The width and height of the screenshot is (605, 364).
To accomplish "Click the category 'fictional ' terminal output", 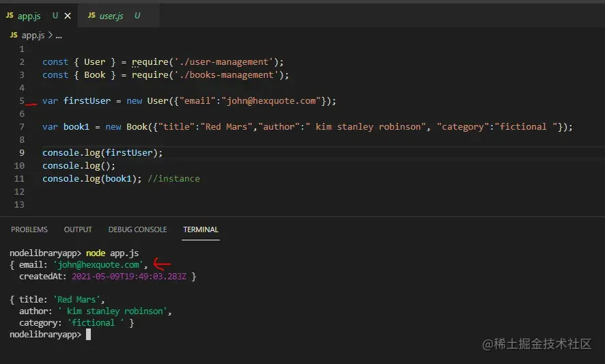I will [x=96, y=323].
